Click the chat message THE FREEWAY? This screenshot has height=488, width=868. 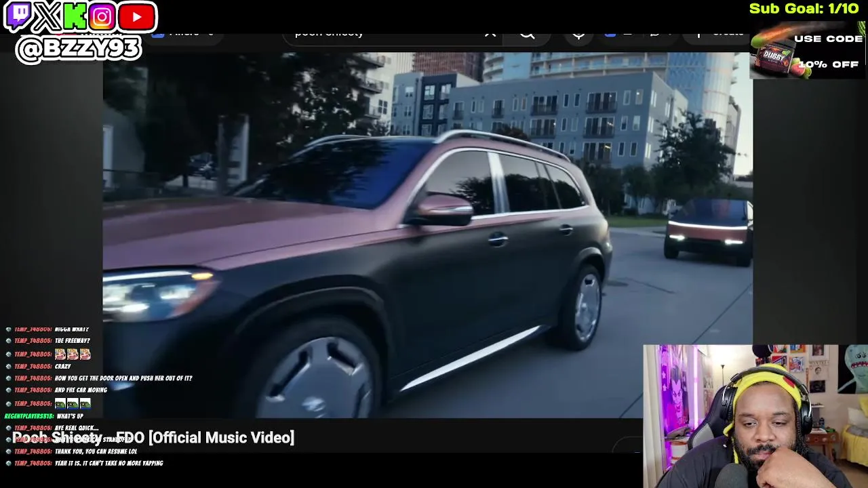[72, 341]
